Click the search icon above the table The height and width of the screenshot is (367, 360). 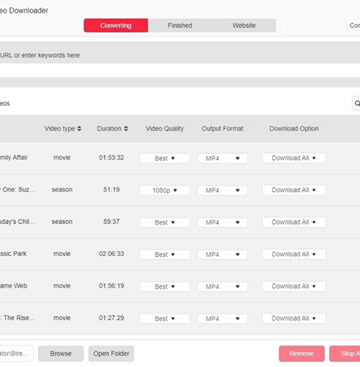(x=356, y=104)
